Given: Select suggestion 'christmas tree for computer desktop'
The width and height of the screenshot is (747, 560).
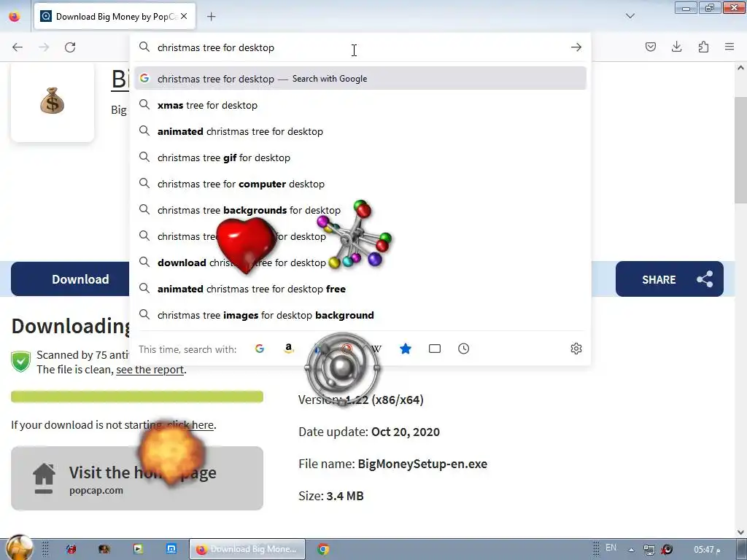Looking at the screenshot, I should 360,183.
